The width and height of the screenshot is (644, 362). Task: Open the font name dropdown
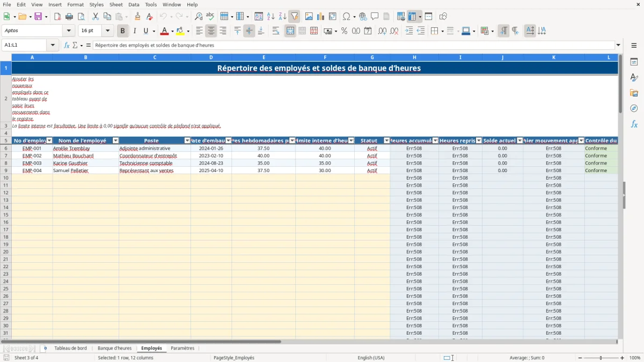click(x=69, y=31)
